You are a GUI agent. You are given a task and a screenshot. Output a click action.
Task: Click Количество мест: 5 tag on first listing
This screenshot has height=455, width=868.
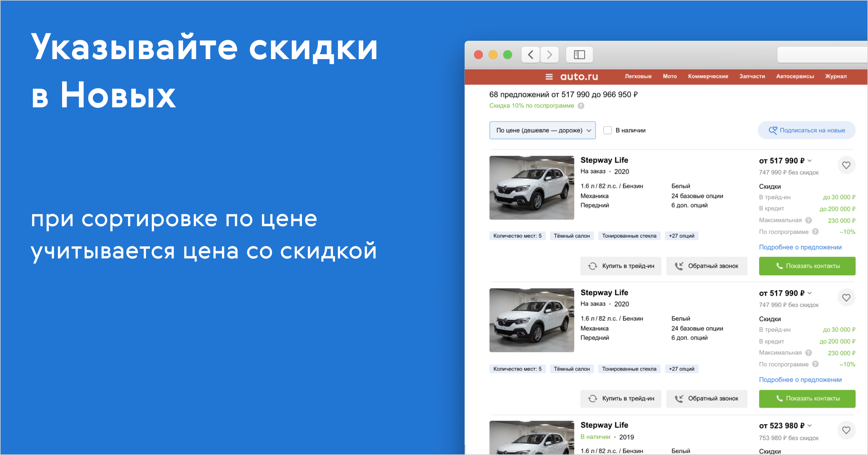[x=517, y=236]
